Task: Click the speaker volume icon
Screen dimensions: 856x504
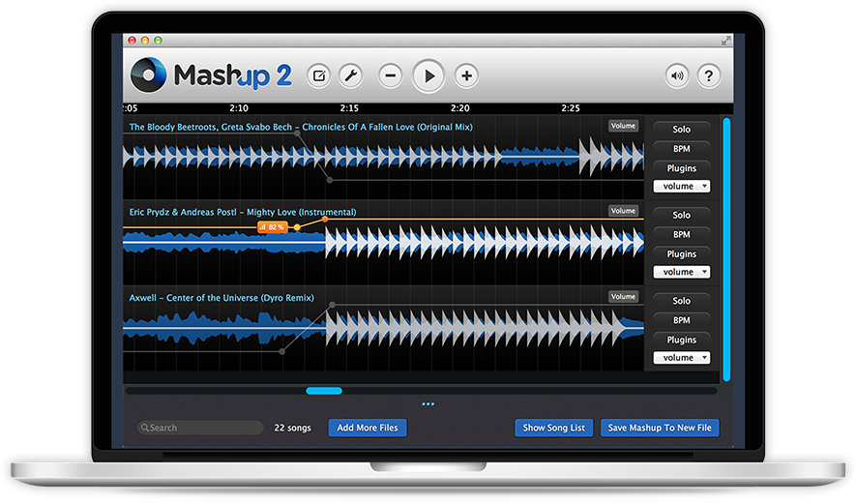Action: [x=677, y=75]
